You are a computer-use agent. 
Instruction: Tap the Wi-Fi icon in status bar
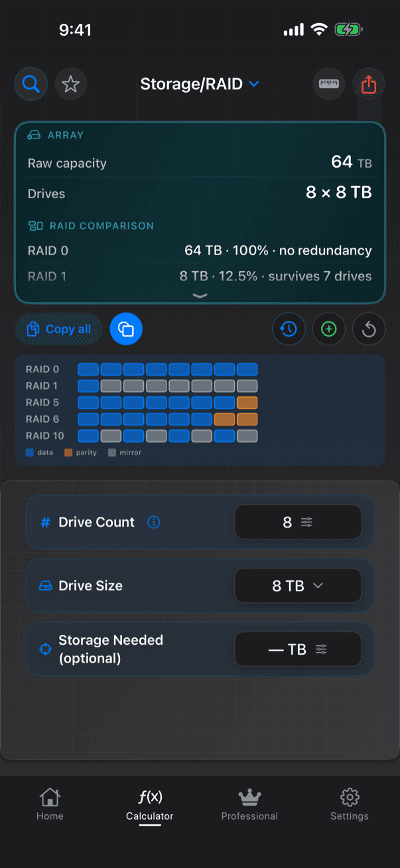[319, 30]
